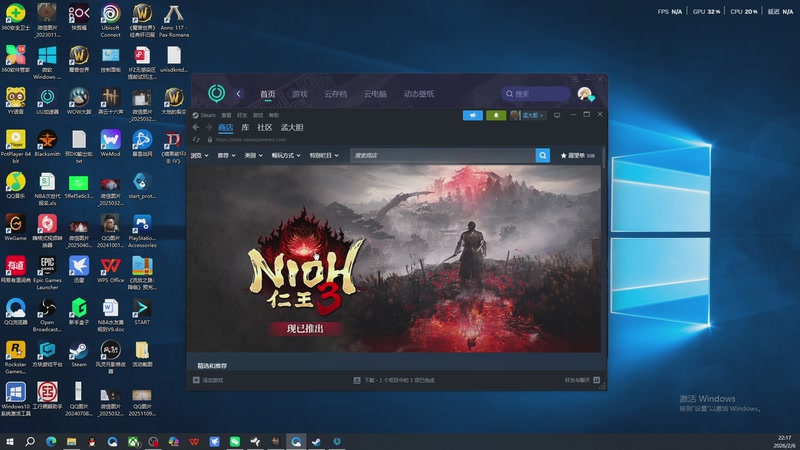Click the Steam store page vertical scrollbar
Screen dimensions: 800x450
(x=604, y=159)
